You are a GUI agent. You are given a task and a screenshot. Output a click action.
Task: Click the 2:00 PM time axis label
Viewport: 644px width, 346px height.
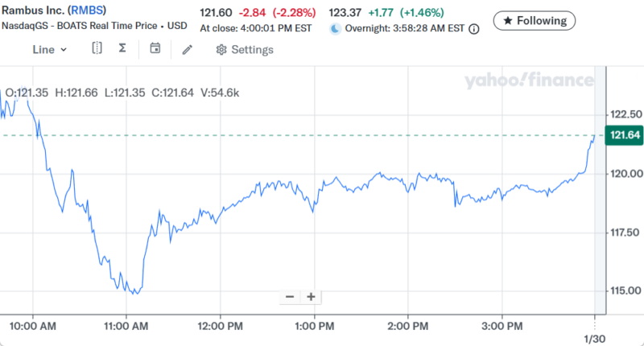pyautogui.click(x=408, y=326)
